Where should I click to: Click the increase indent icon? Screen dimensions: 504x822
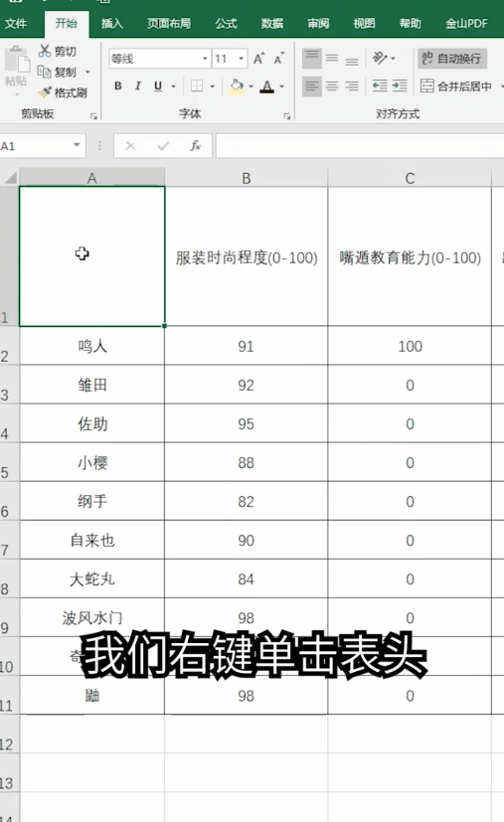point(400,85)
